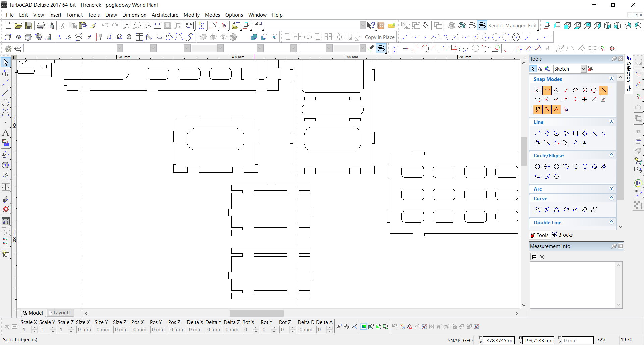
Task: Toggle the Grid snap mode
Action: tap(538, 99)
